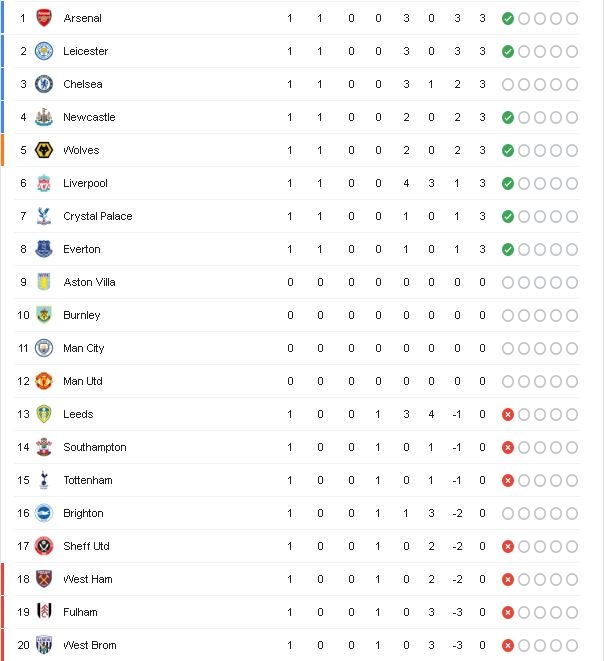The image size is (604, 661).
Task: Open the Newcastle team link
Action: point(89,117)
